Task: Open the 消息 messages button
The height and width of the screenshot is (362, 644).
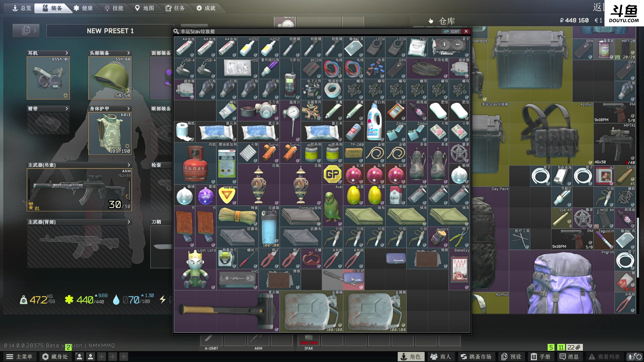Action: click(570, 357)
